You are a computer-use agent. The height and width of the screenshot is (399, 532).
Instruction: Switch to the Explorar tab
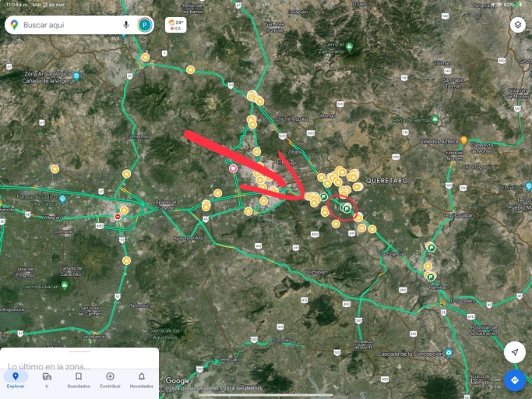click(x=16, y=380)
